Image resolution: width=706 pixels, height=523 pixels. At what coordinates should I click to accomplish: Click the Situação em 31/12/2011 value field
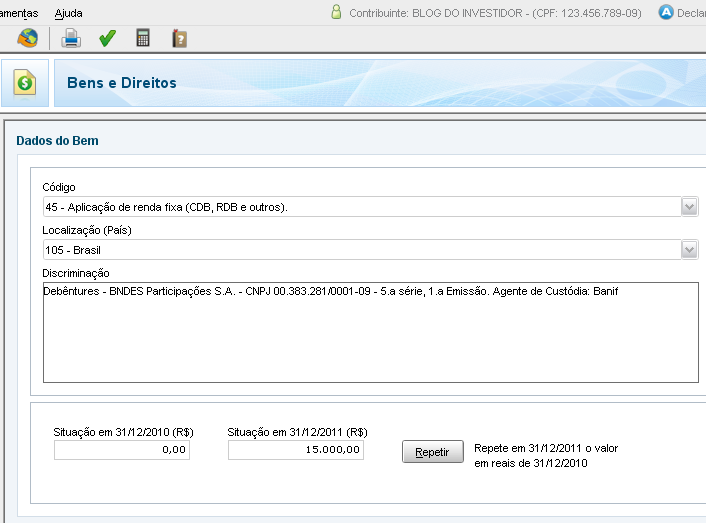296,450
